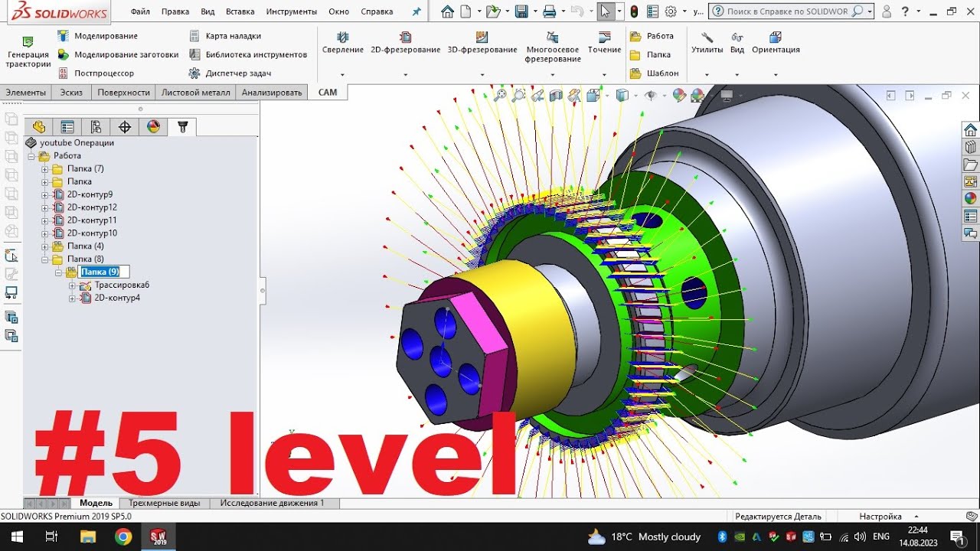
Task: Click the 2D-фрезерование milling icon
Action: (406, 37)
